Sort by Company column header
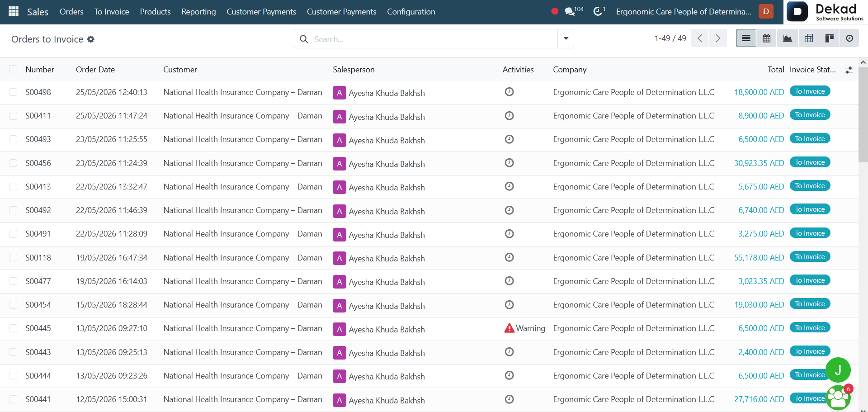 [570, 70]
